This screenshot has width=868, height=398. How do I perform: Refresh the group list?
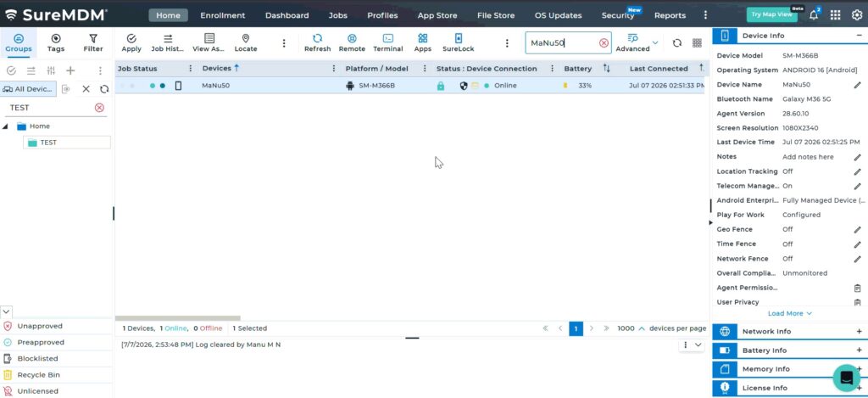coord(104,89)
